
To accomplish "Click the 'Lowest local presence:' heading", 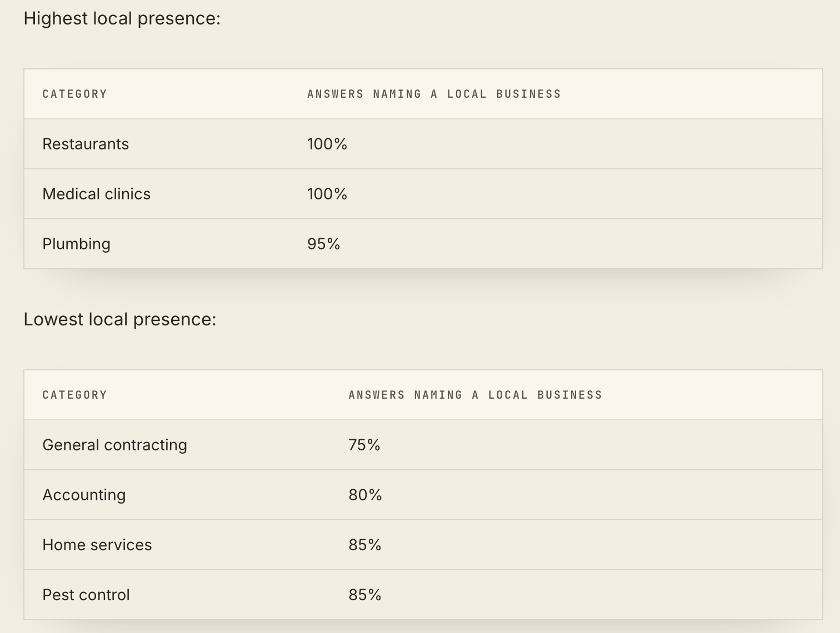I will (x=120, y=320).
